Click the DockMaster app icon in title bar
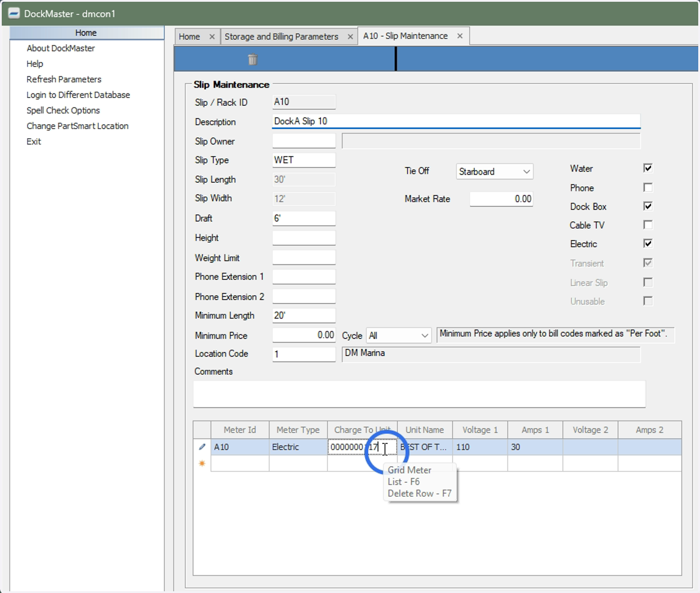Viewport: 700px width, 593px height. 14,13
